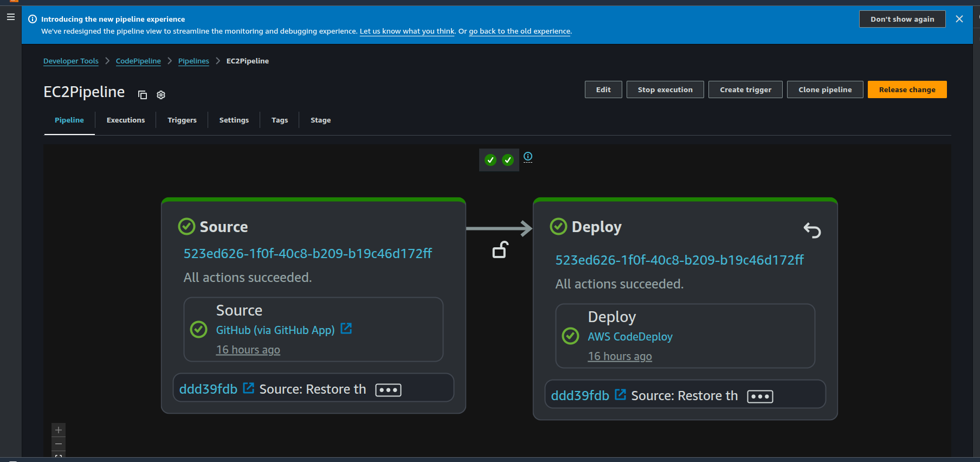Screen dimensions: 980x462
Task: Switch to the Settings tab
Action: point(234,120)
